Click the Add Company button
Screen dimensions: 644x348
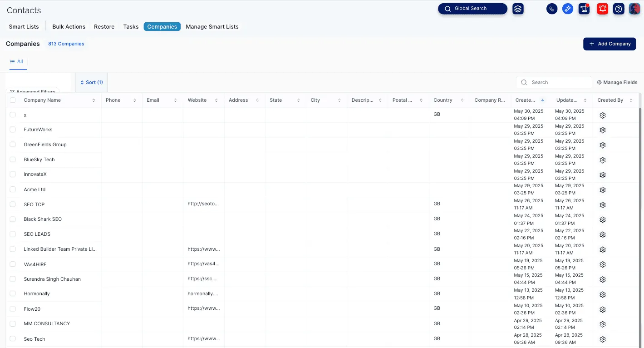point(610,44)
